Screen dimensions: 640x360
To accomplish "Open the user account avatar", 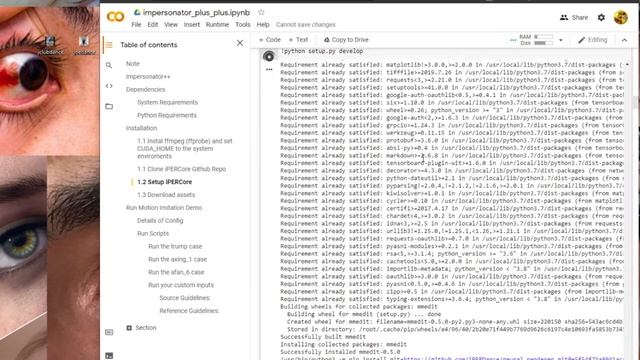I will point(621,18).
